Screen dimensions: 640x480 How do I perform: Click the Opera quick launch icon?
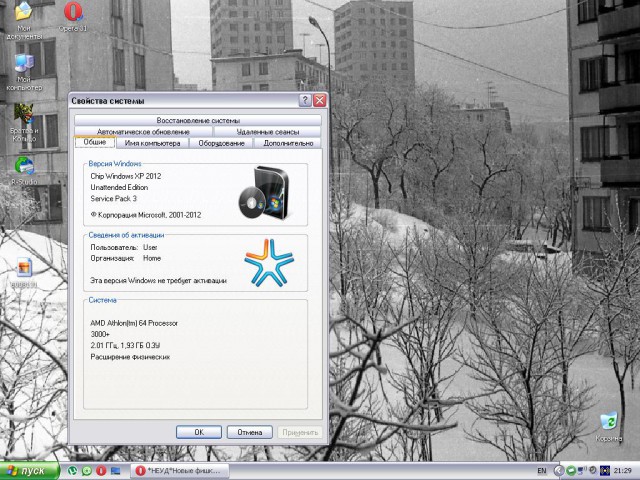[101, 471]
